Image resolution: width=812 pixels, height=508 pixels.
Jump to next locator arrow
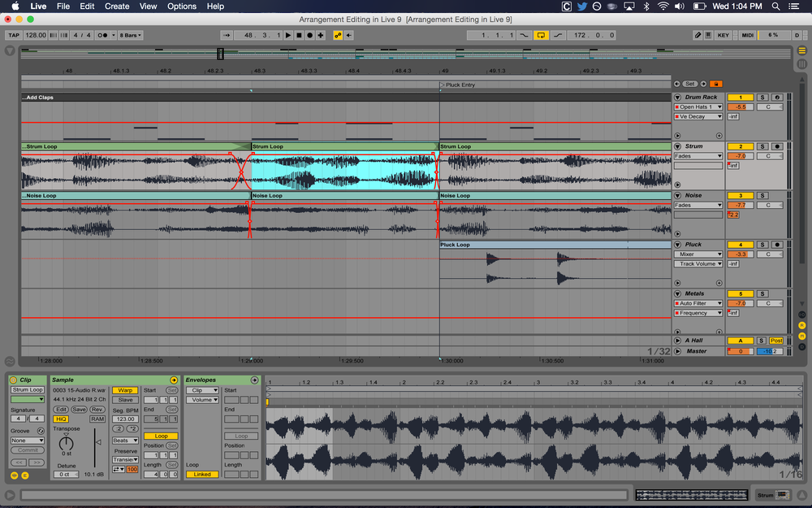tap(703, 84)
